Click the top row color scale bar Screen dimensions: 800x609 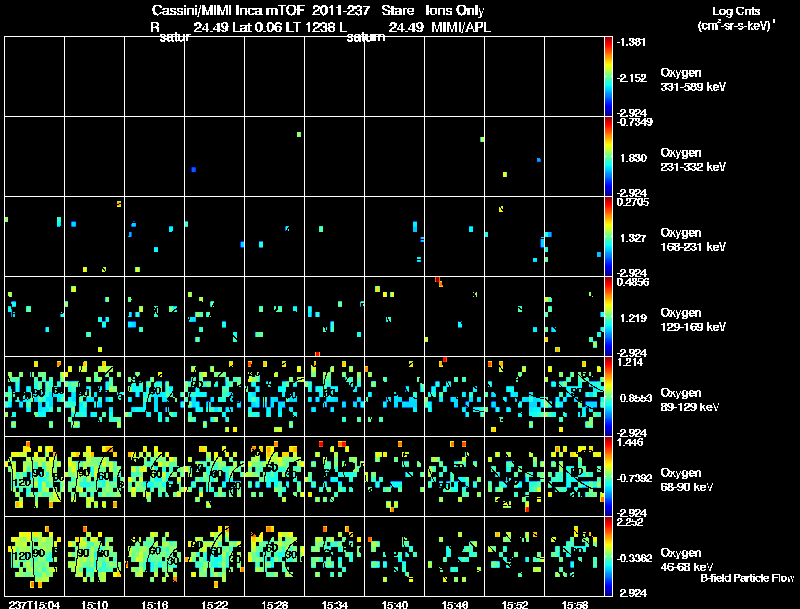[x=608, y=77]
